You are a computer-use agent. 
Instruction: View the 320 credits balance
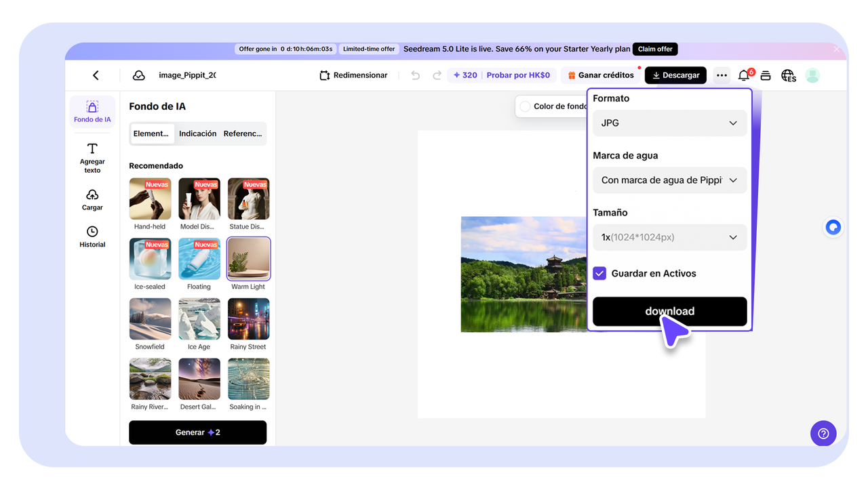[465, 75]
